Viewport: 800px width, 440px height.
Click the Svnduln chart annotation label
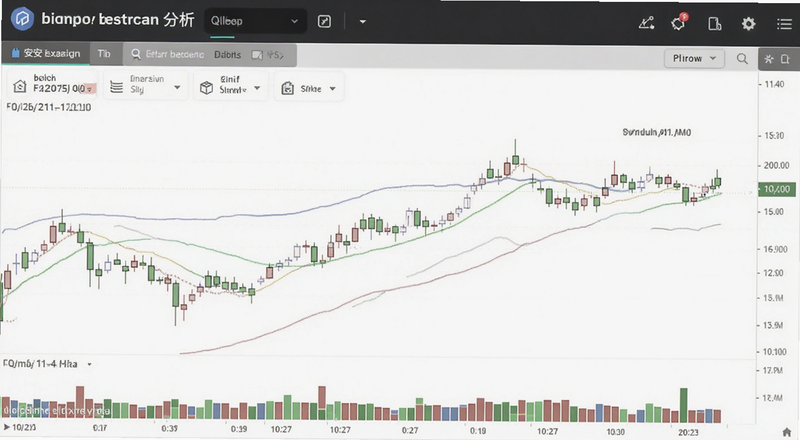pos(657,132)
